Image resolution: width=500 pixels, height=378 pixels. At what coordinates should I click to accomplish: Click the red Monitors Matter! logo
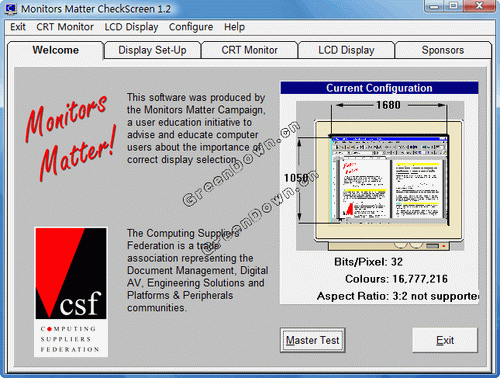(71, 137)
